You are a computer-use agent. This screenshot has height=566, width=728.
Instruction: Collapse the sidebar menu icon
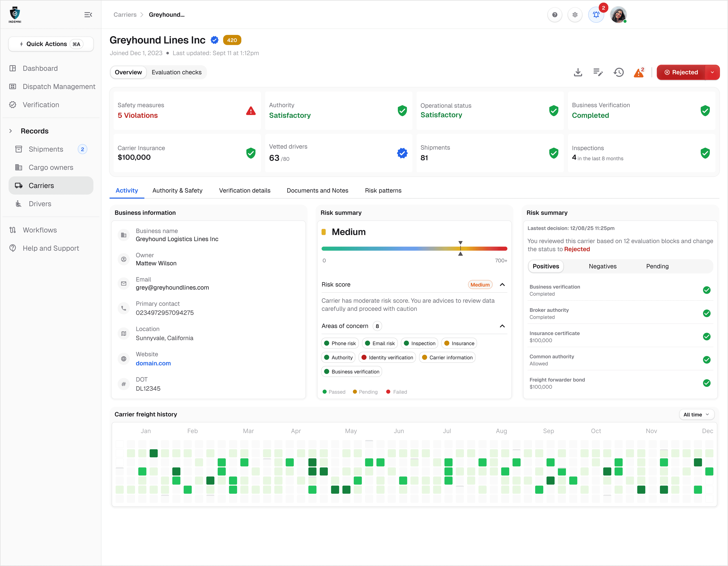[x=88, y=15]
